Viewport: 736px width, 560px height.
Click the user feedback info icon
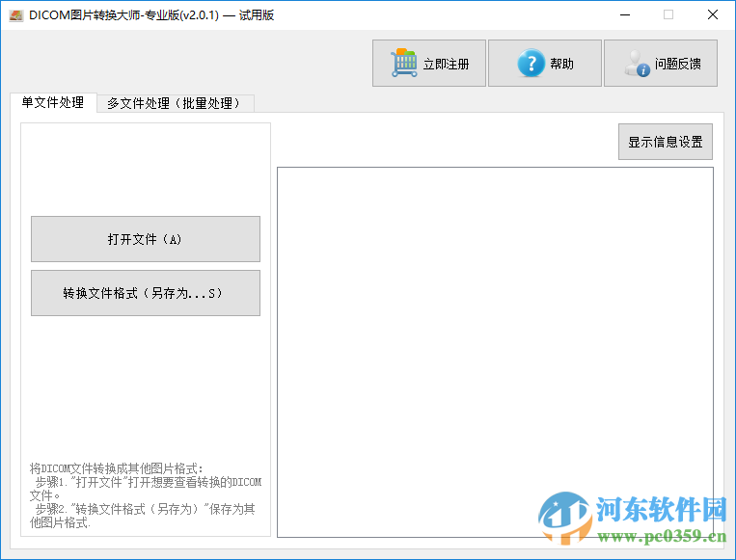[637, 64]
